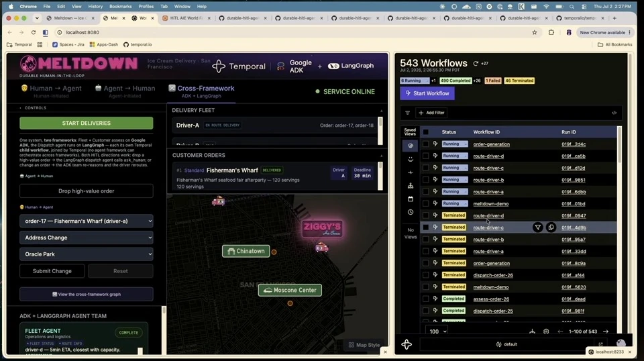The width and height of the screenshot is (644, 361).
Task: Switch to the Agent → Human tab
Action: tap(125, 91)
